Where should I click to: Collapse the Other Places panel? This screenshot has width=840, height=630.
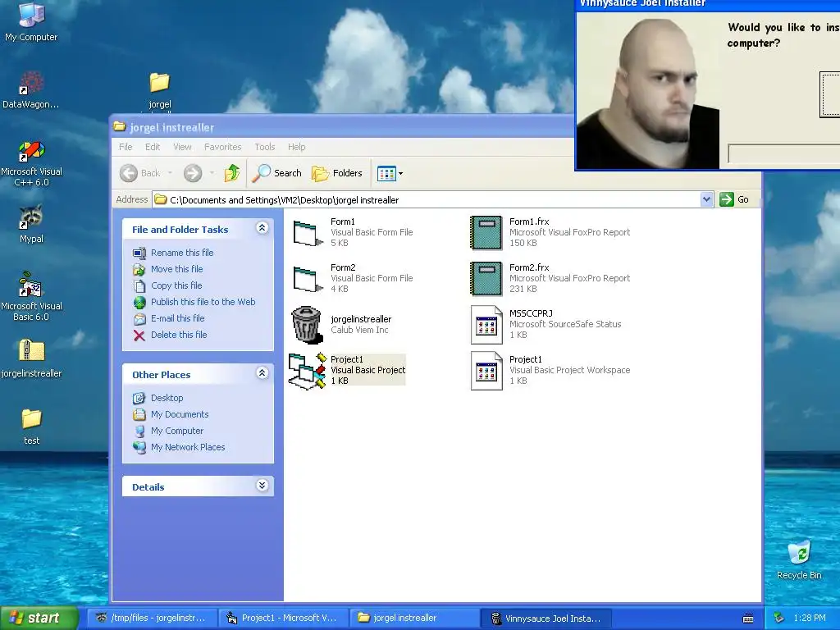point(262,373)
